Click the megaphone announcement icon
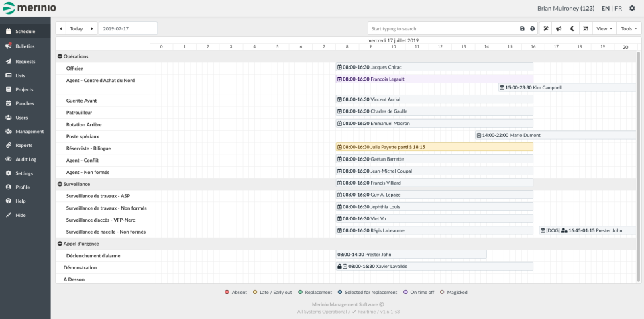 559,29
